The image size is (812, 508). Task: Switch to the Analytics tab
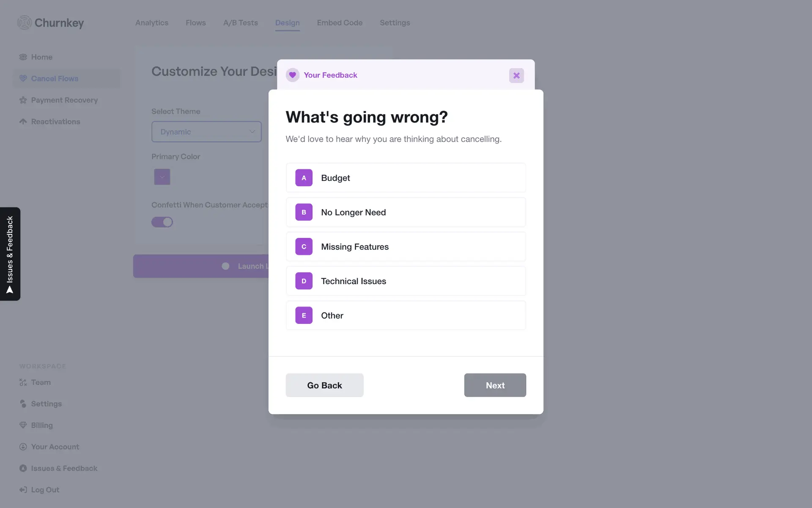pyautogui.click(x=152, y=23)
